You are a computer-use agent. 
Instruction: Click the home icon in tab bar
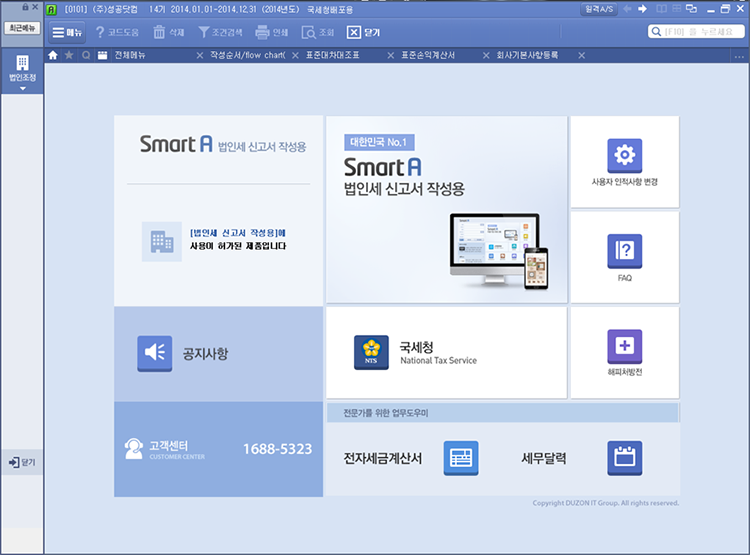pyautogui.click(x=53, y=56)
